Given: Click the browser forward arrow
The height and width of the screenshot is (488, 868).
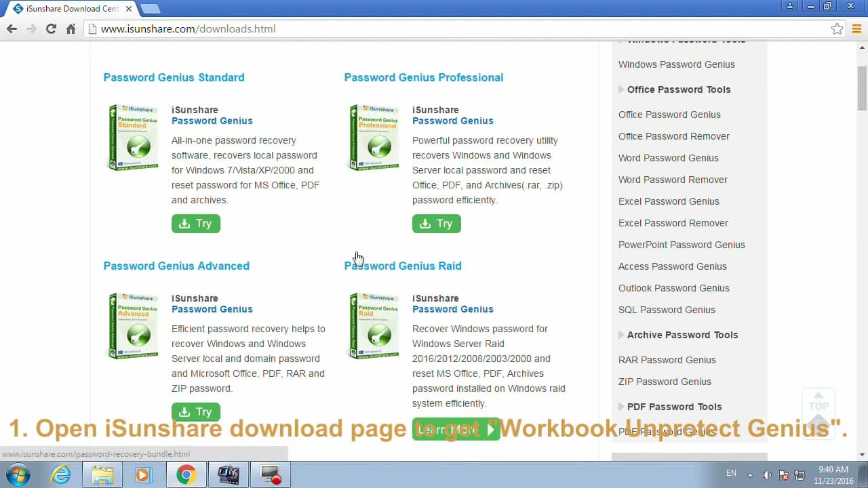Looking at the screenshot, I should [x=31, y=29].
